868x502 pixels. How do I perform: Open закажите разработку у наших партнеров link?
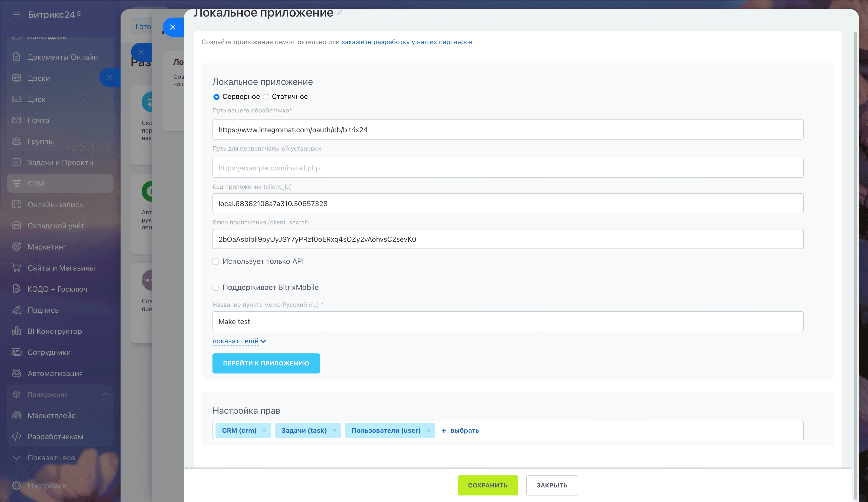(407, 42)
